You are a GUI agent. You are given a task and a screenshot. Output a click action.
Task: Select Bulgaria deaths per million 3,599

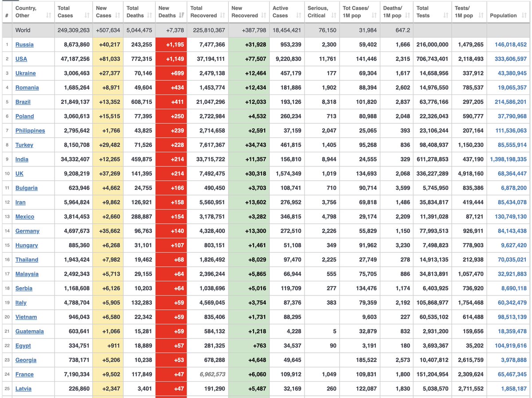click(403, 188)
